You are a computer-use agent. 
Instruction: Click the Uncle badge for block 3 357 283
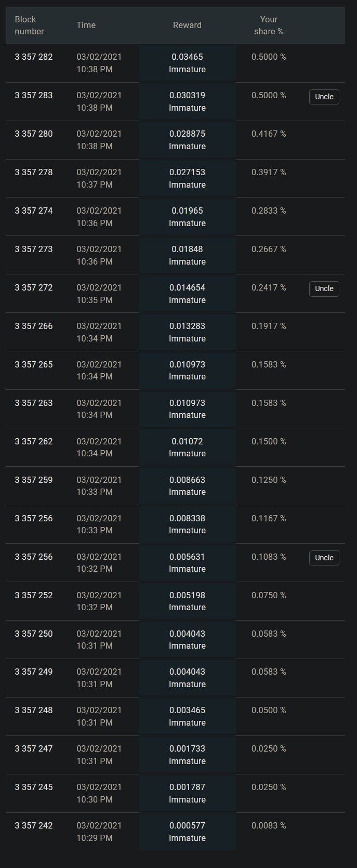(x=324, y=97)
